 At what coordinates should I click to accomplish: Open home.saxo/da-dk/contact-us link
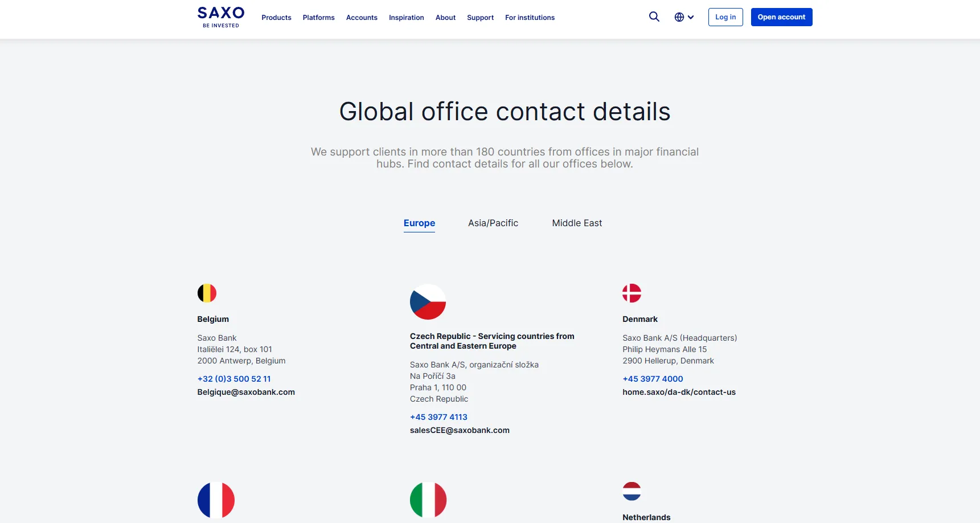[679, 392]
